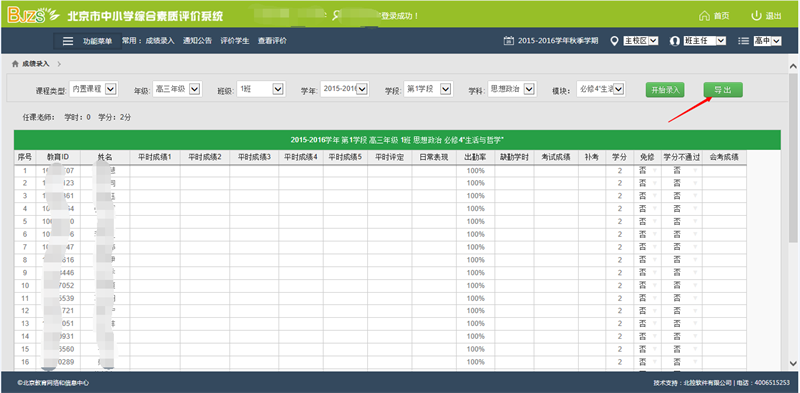
Task: Toggle the 免修 selector in row 8
Action: (647, 260)
